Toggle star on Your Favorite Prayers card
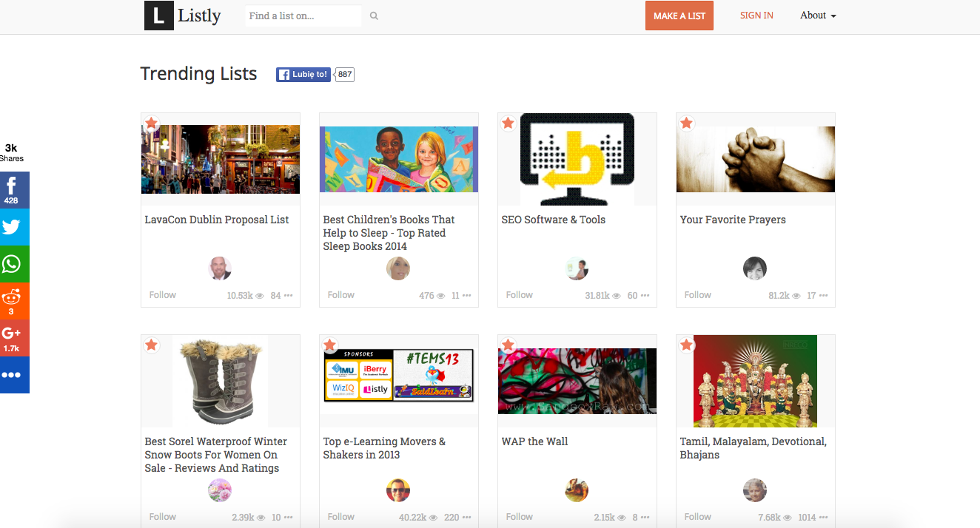Screen dimensions: 980x528 tap(687, 123)
